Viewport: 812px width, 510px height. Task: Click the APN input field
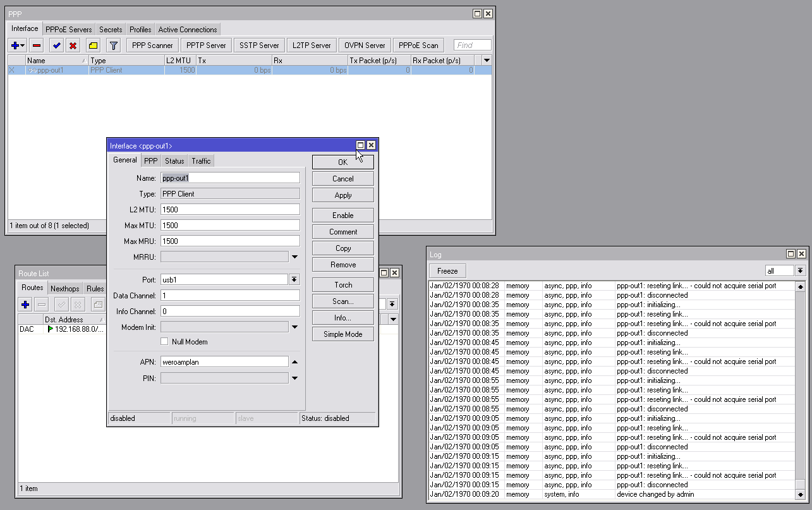pos(224,362)
